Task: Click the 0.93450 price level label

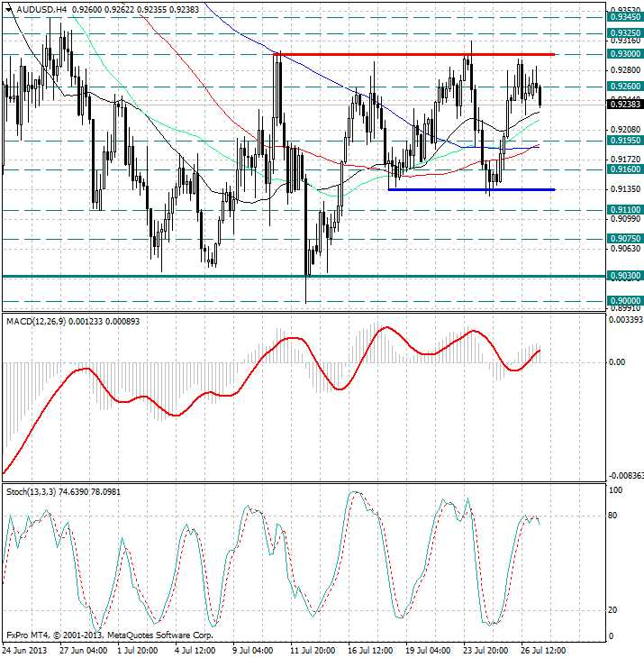Action: [625, 17]
